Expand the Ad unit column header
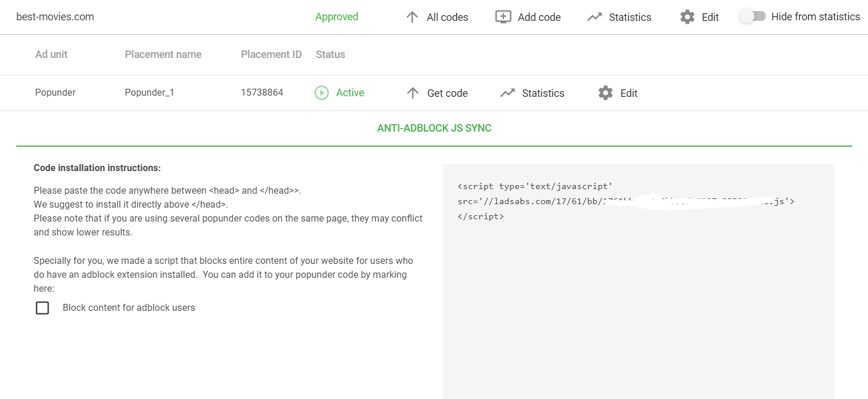868x399 pixels. 51,54
